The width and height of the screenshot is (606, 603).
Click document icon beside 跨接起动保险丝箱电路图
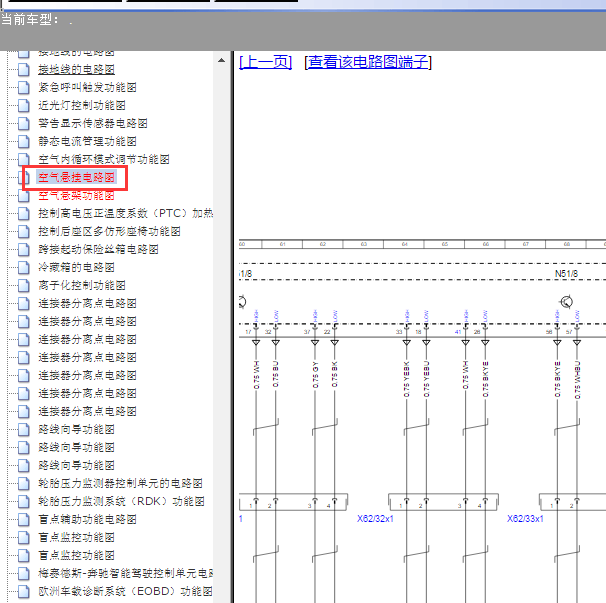click(x=24, y=249)
